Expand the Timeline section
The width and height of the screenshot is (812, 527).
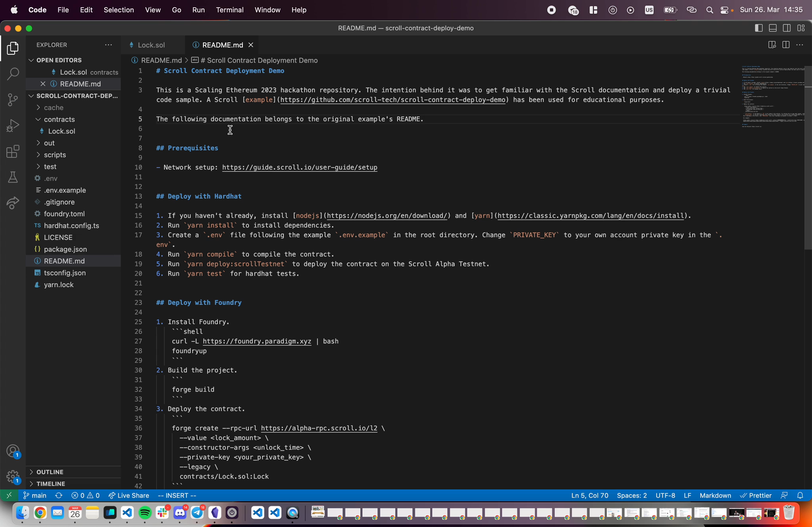point(74,484)
